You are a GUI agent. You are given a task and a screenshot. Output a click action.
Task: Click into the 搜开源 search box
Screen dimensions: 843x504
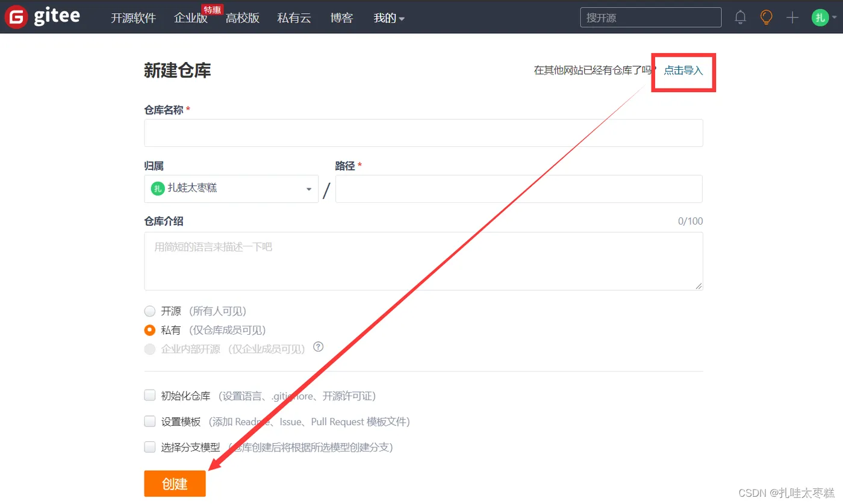click(651, 17)
